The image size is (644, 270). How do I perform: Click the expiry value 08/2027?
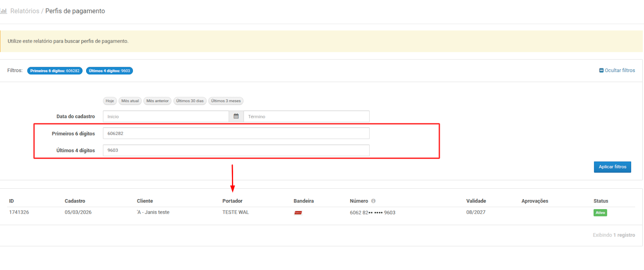point(476,212)
